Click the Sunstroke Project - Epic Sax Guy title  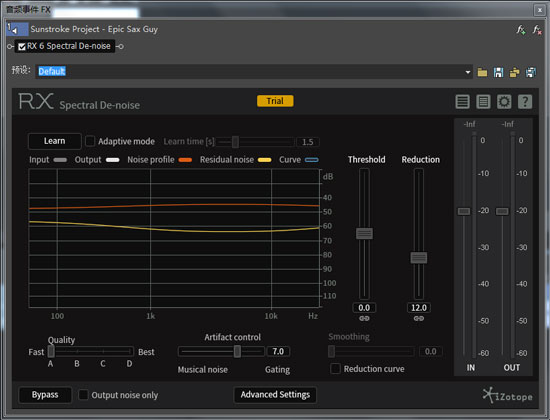point(94,29)
